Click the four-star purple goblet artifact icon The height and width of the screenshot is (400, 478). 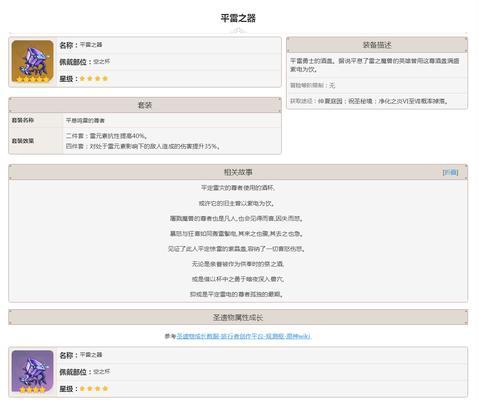tap(32, 371)
